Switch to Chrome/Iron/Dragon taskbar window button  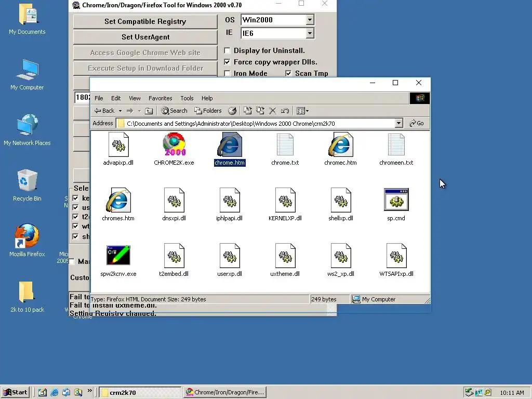[x=224, y=392]
